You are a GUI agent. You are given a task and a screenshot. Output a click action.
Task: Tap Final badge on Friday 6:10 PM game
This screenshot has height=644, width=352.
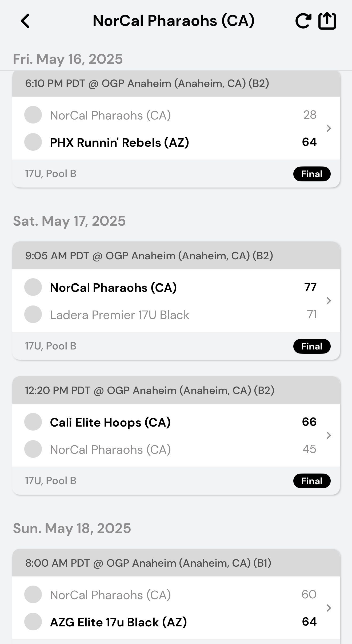pos(312,174)
